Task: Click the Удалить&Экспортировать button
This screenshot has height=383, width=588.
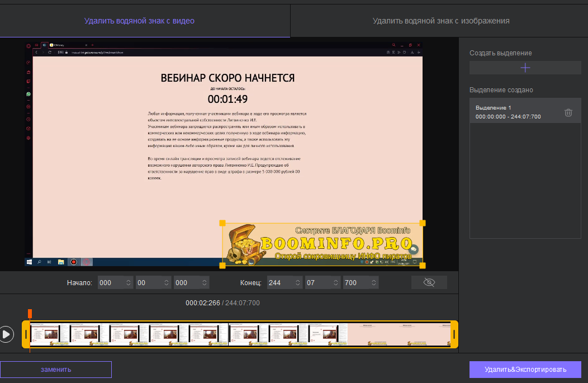Action: click(525, 370)
